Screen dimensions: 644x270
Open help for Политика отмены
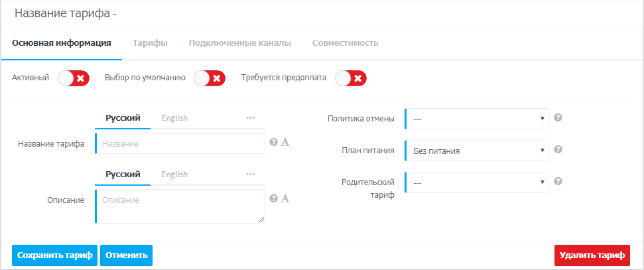558,117
